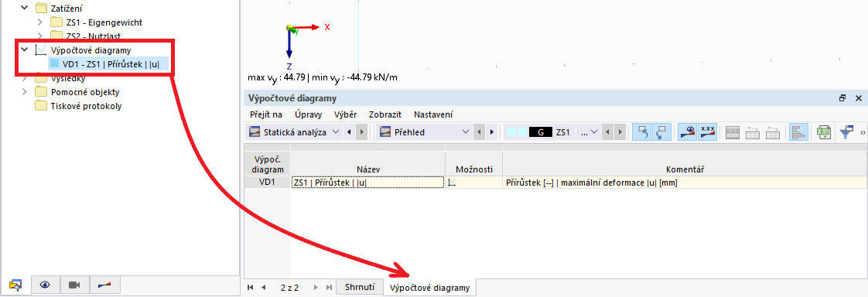Screen dimensions: 868x297
Task: Click the Pomocné objekty folder icon
Action: (x=40, y=92)
